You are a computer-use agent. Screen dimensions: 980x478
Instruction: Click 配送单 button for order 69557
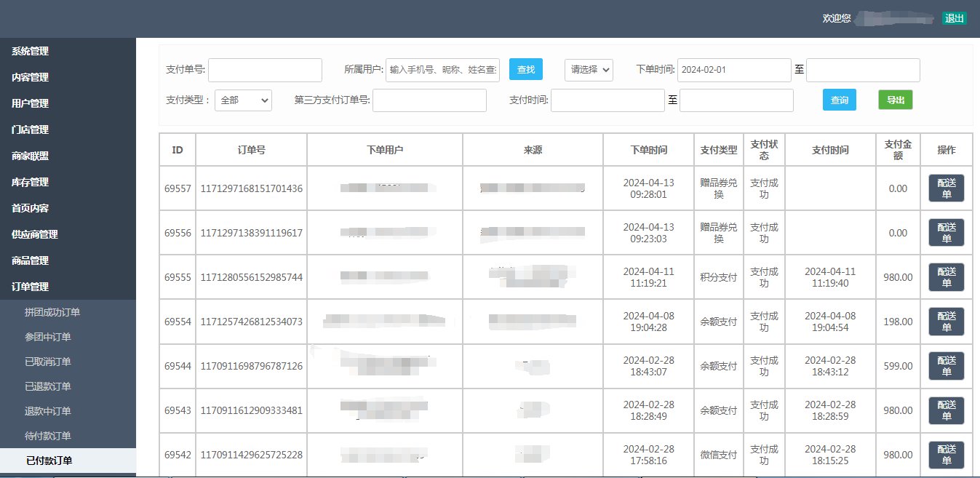click(946, 188)
